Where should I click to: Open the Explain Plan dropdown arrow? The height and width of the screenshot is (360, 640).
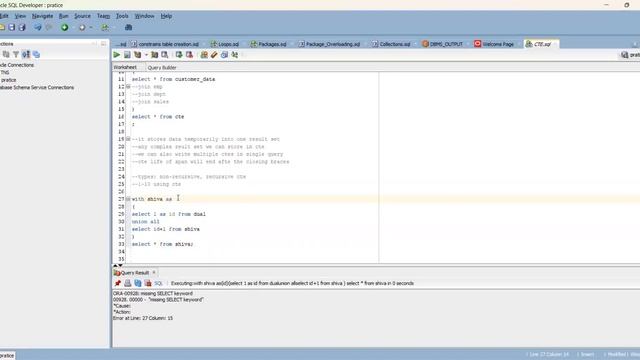coord(146,55)
